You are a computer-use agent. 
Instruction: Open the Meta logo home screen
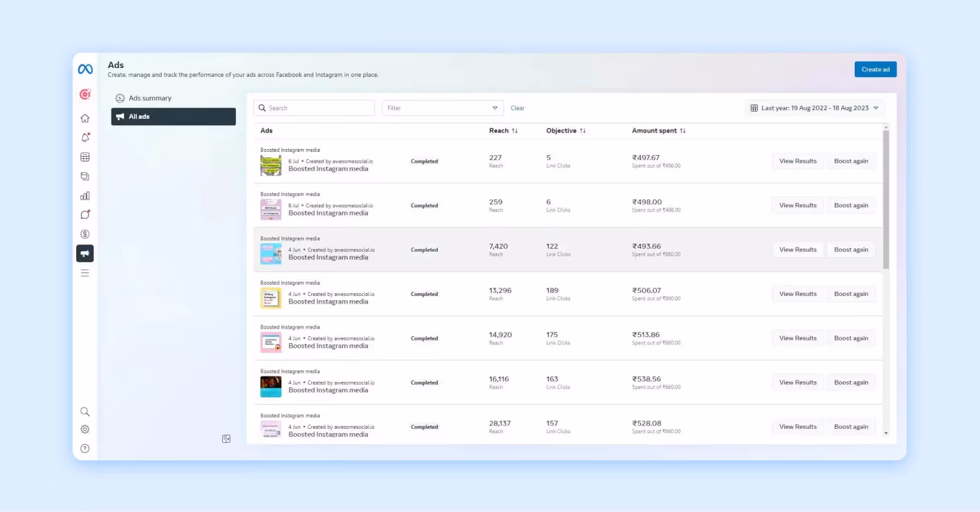point(85,69)
